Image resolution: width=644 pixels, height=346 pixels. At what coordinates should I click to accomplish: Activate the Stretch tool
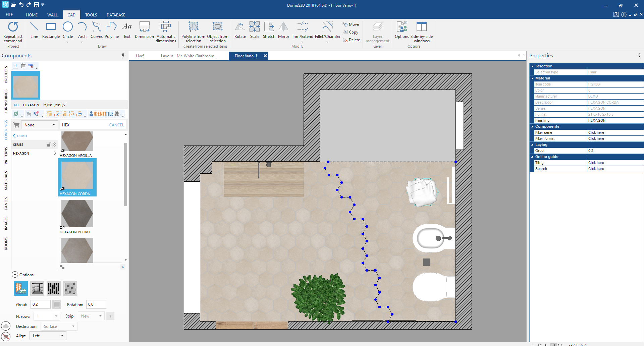[269, 30]
